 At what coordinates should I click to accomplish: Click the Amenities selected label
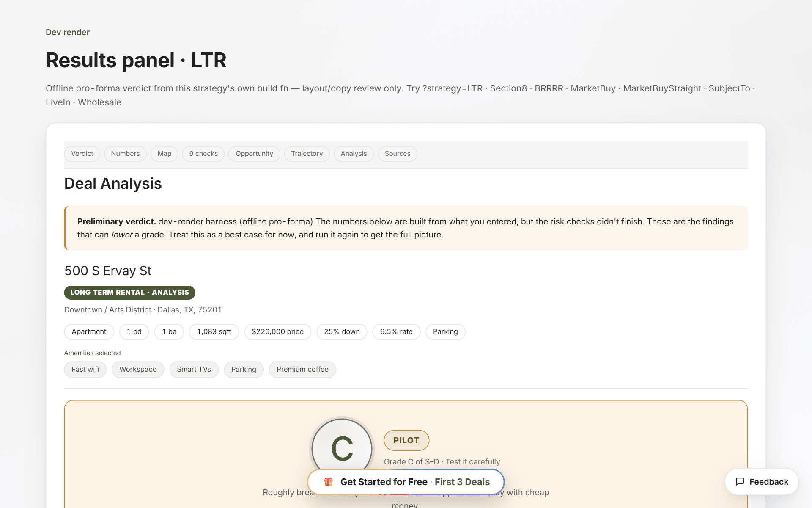pos(92,353)
